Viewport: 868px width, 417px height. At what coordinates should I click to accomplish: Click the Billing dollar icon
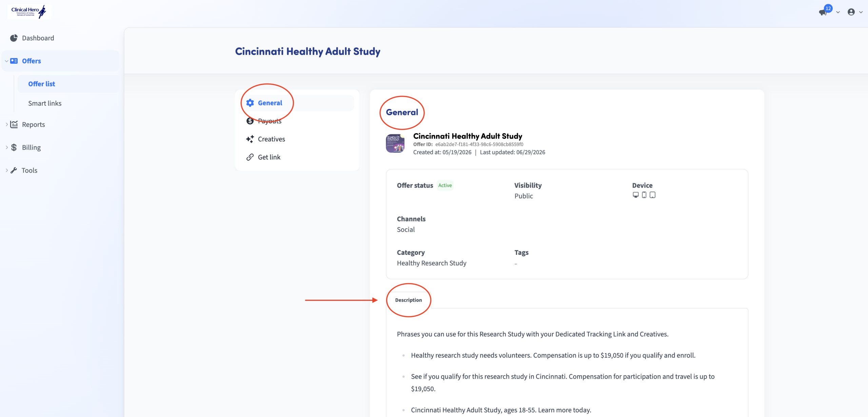point(14,147)
